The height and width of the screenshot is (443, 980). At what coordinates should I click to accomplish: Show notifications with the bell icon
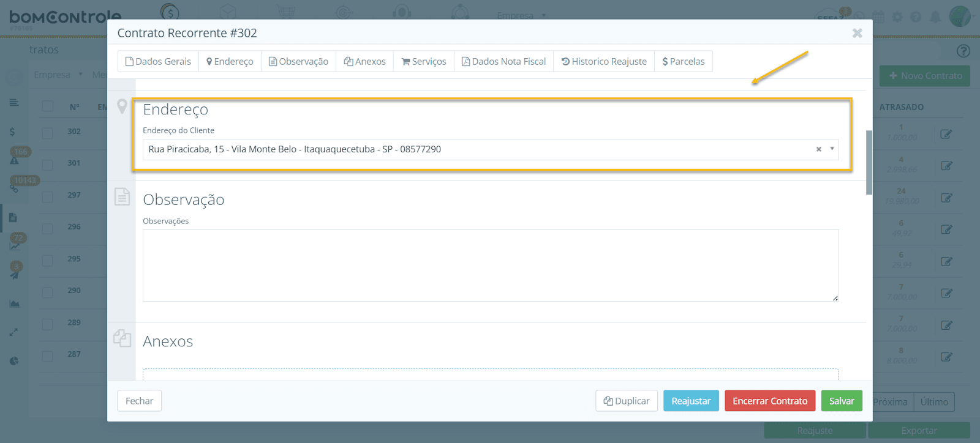(x=935, y=17)
